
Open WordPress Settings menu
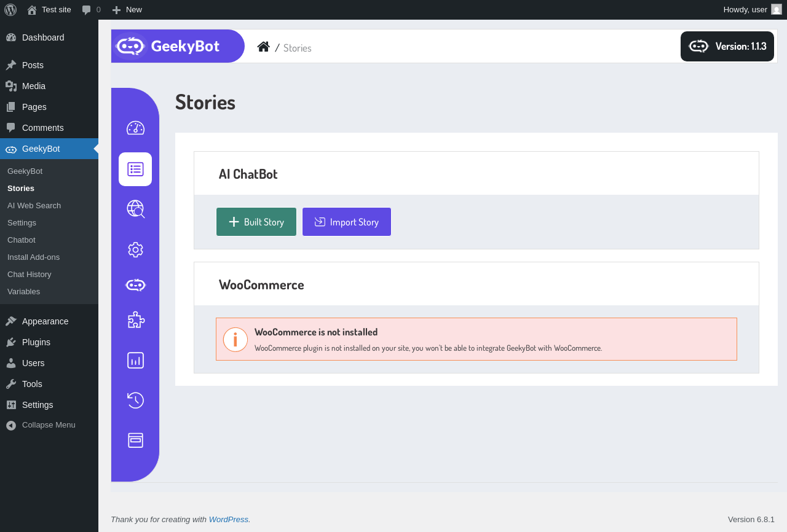[49, 405]
